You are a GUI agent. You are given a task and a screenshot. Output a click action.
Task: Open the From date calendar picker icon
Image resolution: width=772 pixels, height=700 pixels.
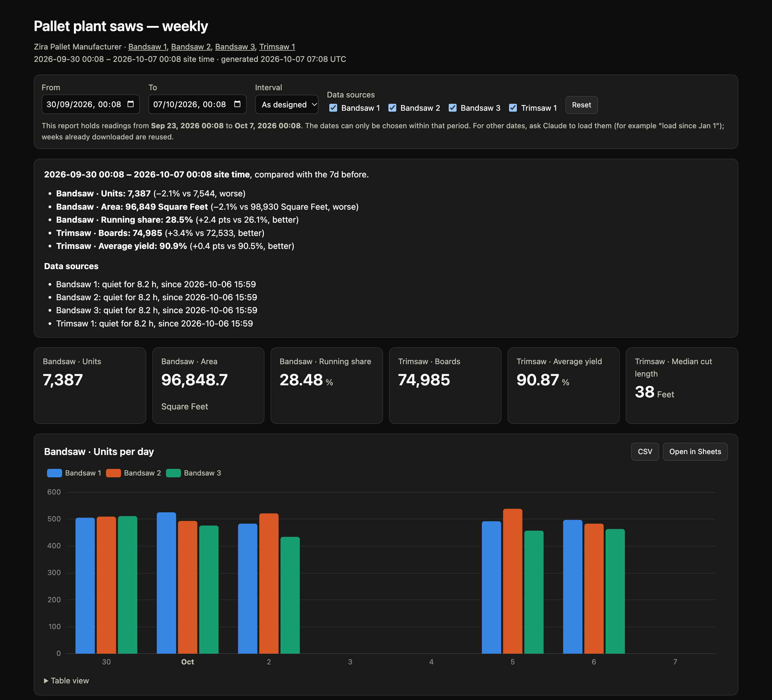[x=131, y=104]
